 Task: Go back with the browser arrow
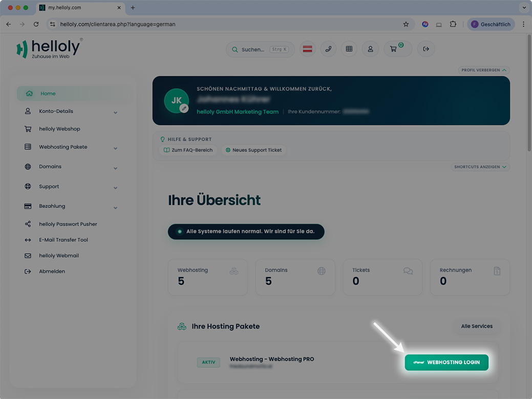(9, 24)
